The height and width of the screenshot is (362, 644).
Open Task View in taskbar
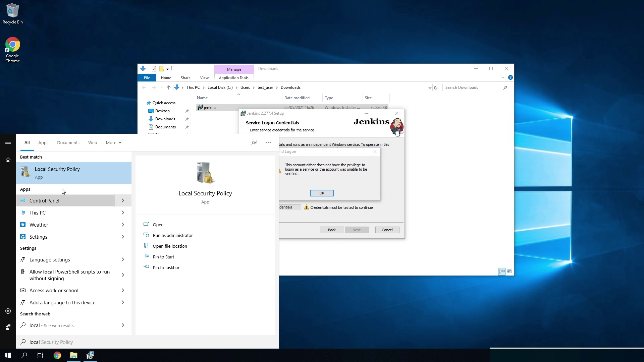tap(40, 355)
